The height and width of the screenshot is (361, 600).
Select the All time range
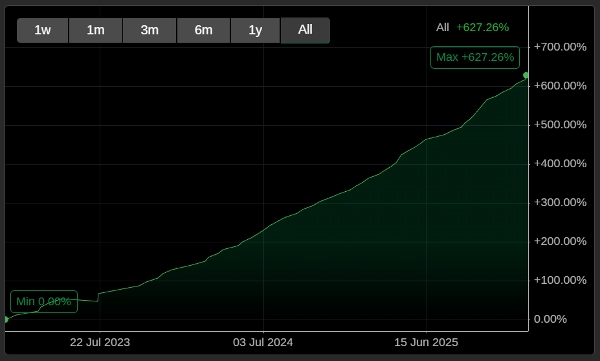(305, 30)
